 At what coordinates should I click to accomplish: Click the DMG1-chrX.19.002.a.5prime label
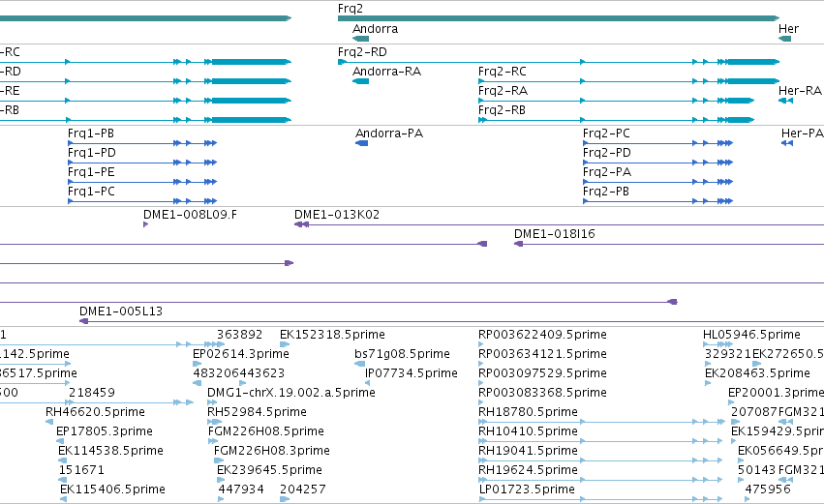[291, 393]
